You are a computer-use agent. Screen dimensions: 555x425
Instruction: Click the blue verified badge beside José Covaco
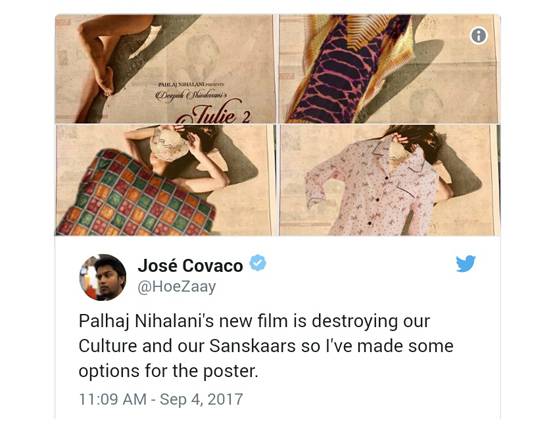258,263
